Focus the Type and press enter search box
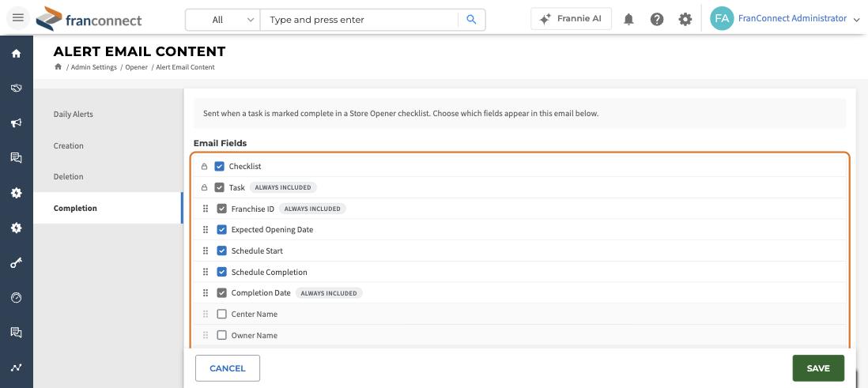 pyautogui.click(x=360, y=20)
